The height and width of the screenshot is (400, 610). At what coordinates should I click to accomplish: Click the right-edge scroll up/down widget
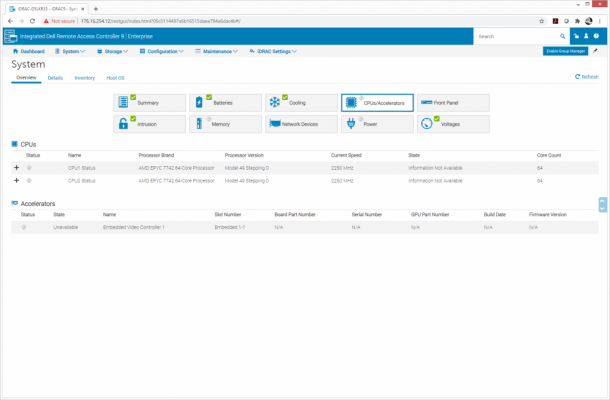602,205
